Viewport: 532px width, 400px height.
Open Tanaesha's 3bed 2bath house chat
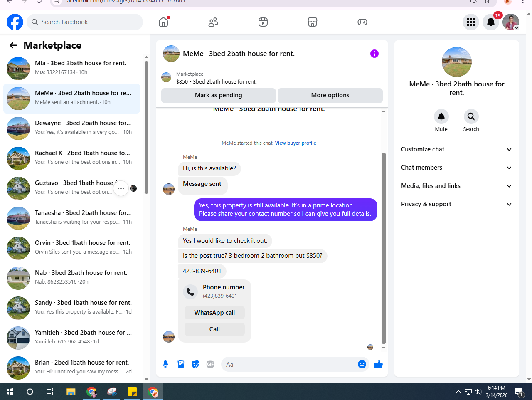pyautogui.click(x=71, y=218)
